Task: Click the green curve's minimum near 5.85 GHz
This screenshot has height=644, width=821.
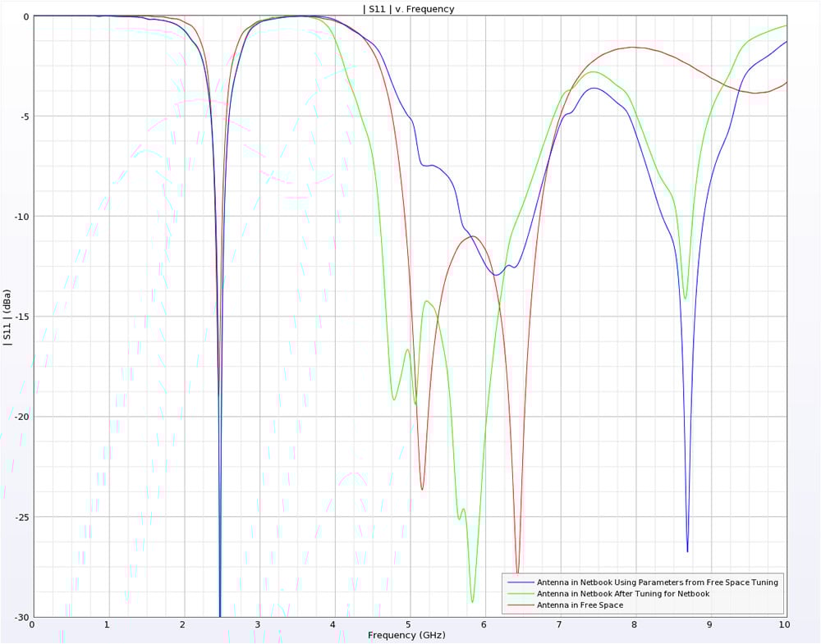Action: point(472,601)
